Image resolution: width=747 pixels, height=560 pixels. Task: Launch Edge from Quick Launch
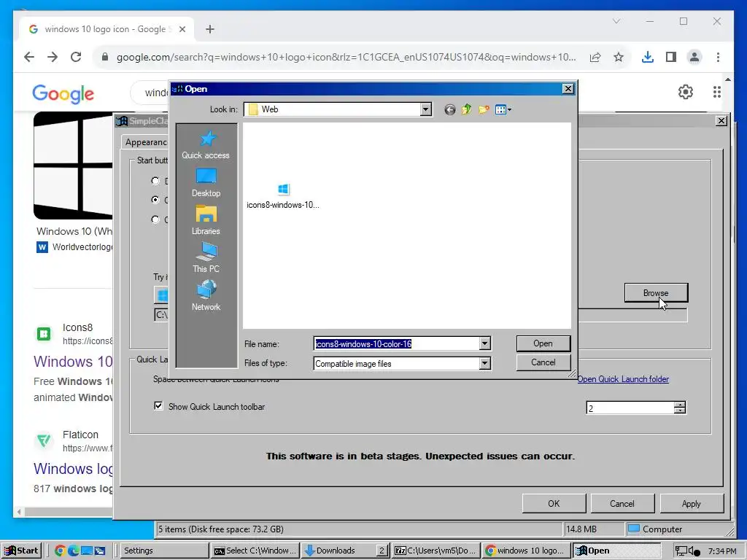pyautogui.click(x=73, y=551)
